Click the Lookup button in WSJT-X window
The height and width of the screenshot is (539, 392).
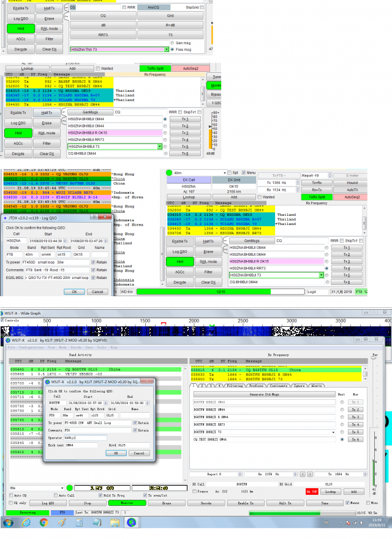[x=330, y=492]
